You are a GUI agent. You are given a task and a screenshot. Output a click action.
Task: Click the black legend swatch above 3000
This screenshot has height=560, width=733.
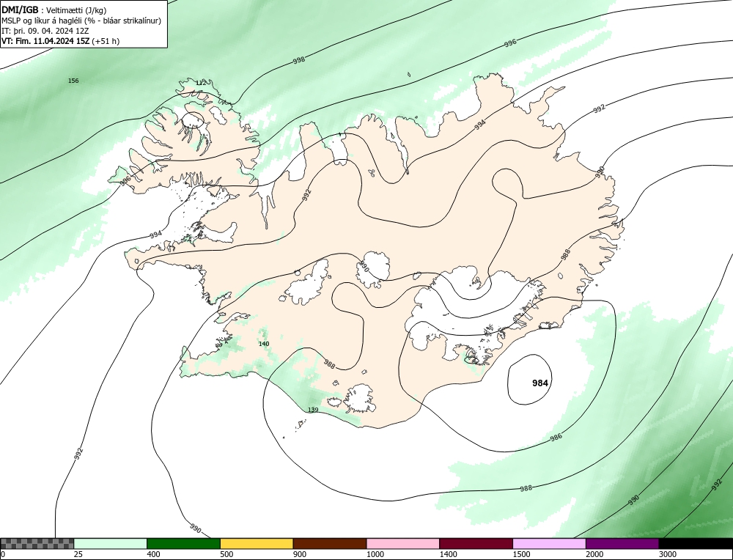(x=696, y=544)
